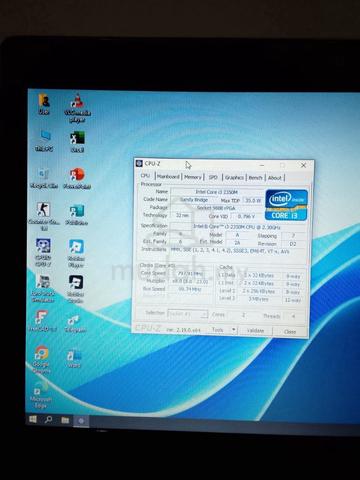Click the L1 Data cache size value
The image size is (360, 480).
(x=259, y=275)
